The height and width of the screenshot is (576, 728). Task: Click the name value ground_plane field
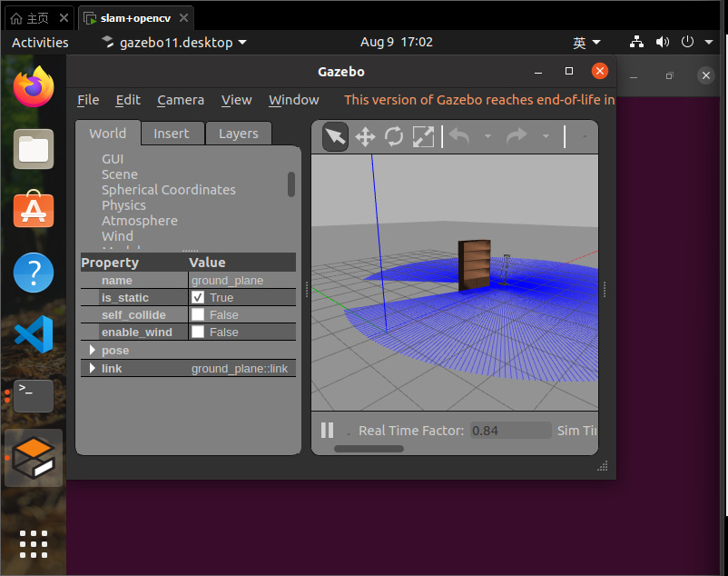(241, 280)
